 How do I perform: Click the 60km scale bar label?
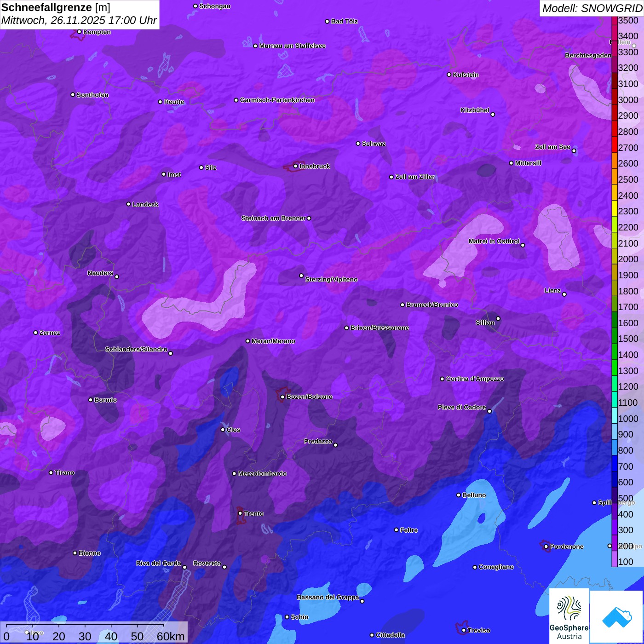pos(171,637)
